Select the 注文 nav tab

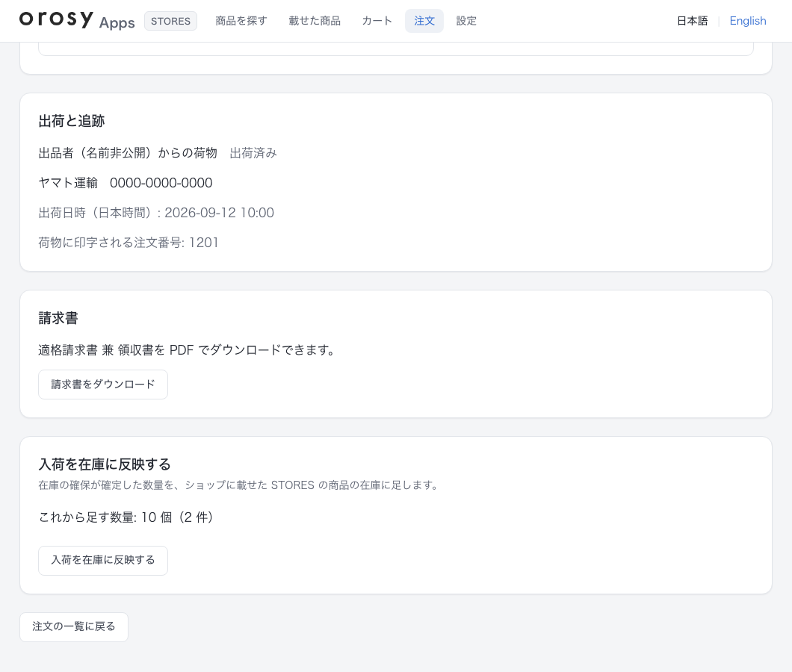(424, 21)
